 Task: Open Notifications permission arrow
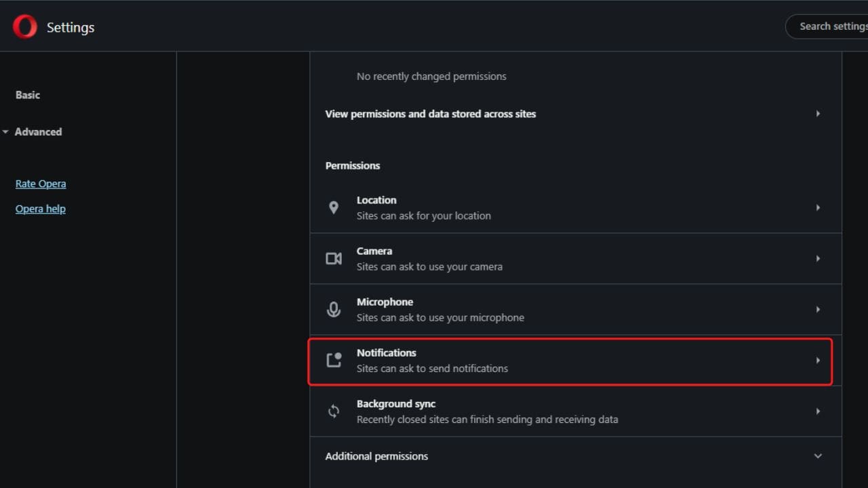tap(818, 361)
